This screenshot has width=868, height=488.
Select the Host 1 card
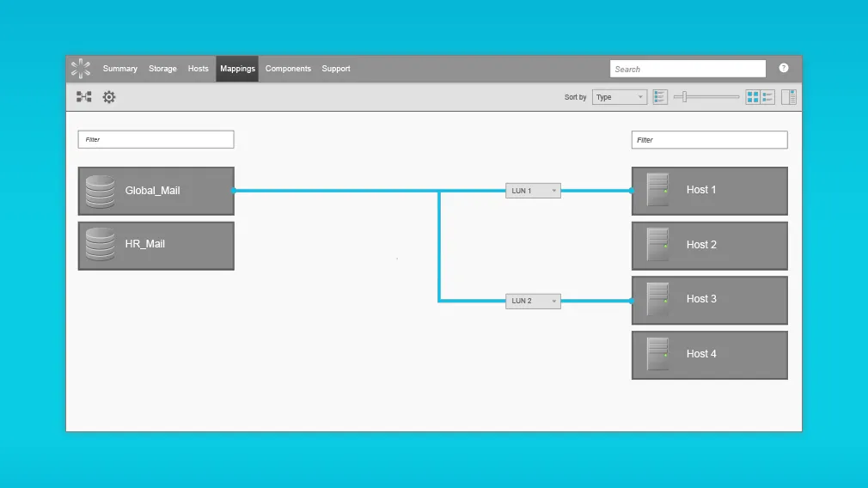pyautogui.click(x=710, y=191)
